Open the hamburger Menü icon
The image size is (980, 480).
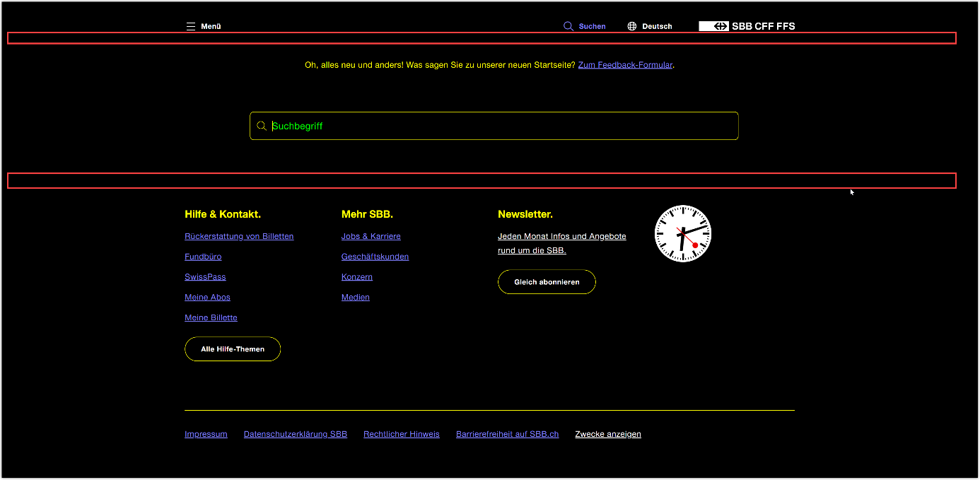pyautogui.click(x=190, y=26)
